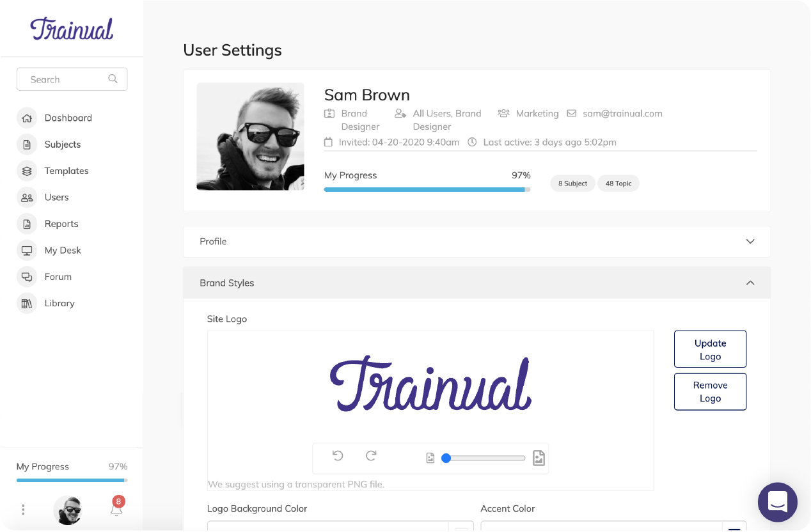Click the Reports file icon
Screen dimensions: 811x532
pos(27,224)
